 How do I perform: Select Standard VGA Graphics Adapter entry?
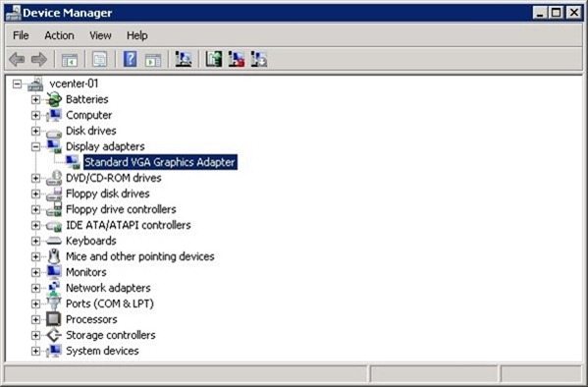(160, 162)
